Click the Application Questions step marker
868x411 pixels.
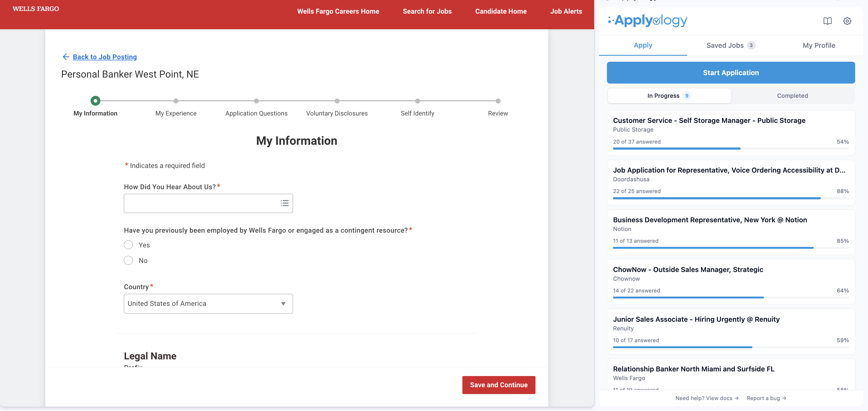tap(256, 101)
